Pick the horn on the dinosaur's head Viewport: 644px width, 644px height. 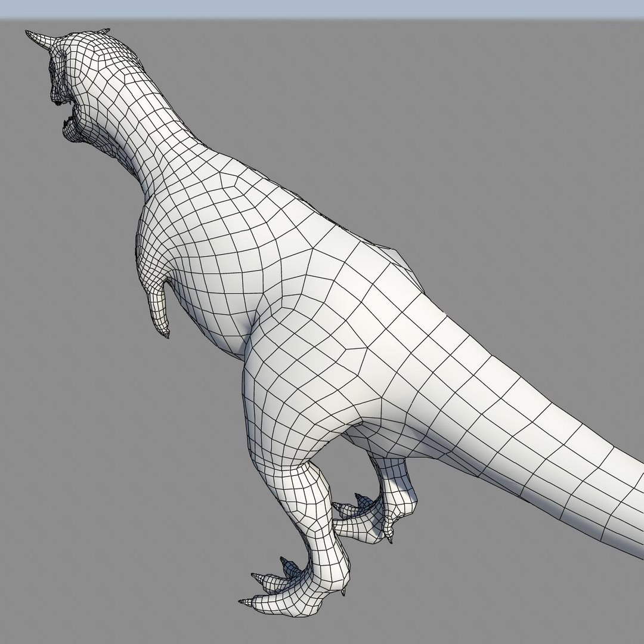[x=41, y=40]
